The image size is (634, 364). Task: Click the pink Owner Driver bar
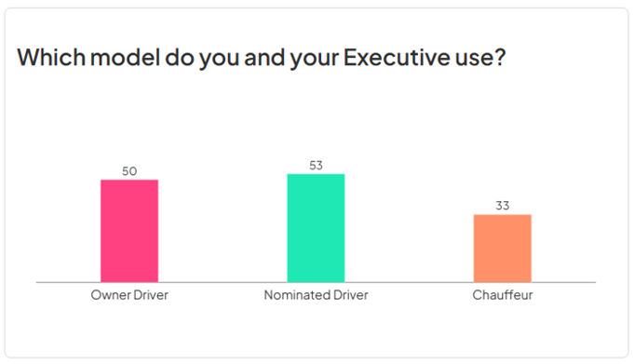point(129,231)
